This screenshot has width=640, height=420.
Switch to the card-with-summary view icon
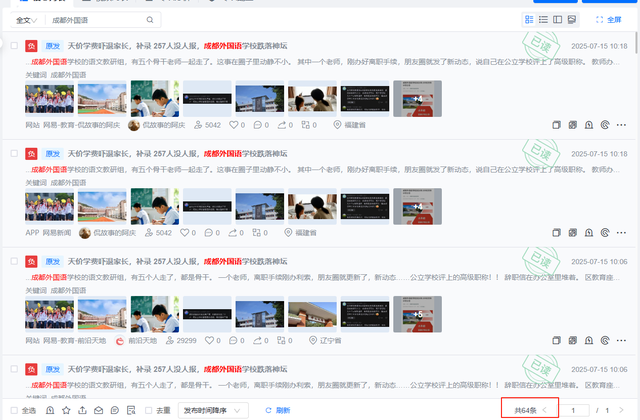point(529,20)
